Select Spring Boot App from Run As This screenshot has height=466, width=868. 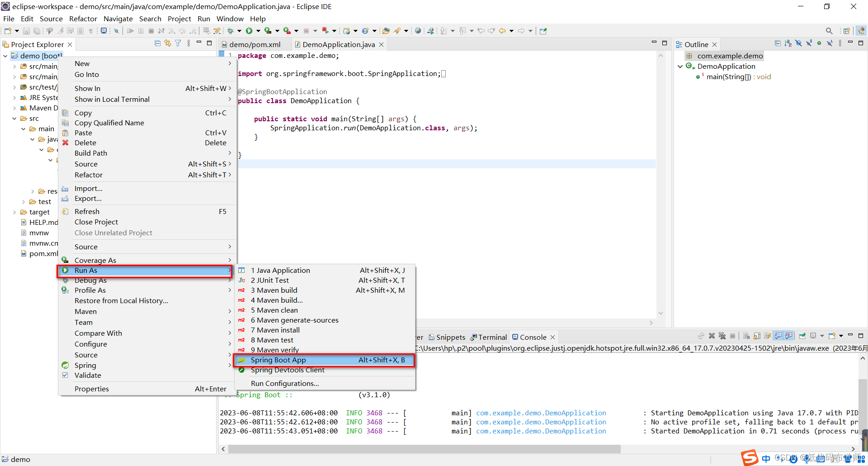point(324,360)
